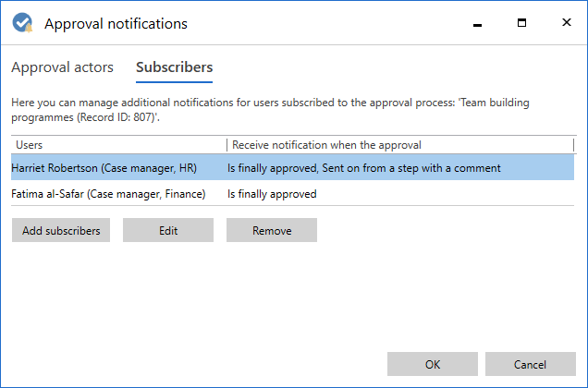Click divider between Users and notification columns

[x=227, y=145]
